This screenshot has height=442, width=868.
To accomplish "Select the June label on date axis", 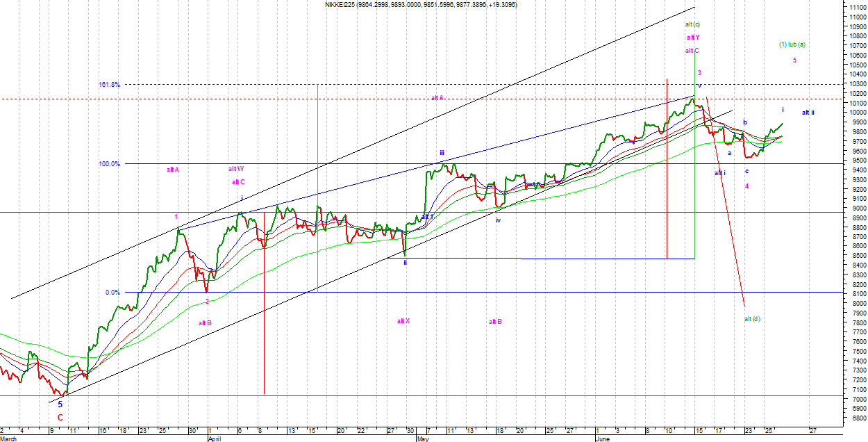I will (604, 439).
